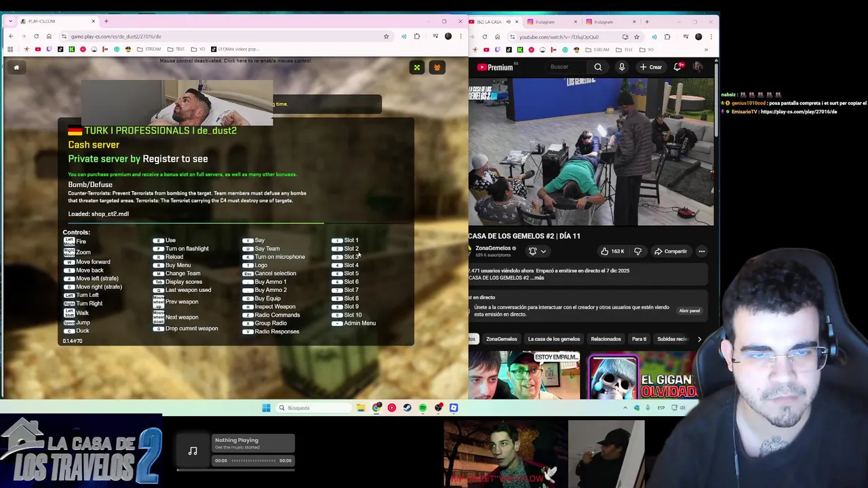Toggle ZonaGemelos subscription notification bell dropdown
The height and width of the screenshot is (488, 868).
point(537,251)
